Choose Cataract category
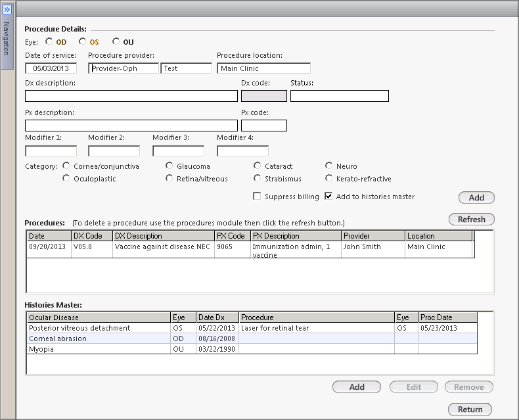 pos(257,166)
